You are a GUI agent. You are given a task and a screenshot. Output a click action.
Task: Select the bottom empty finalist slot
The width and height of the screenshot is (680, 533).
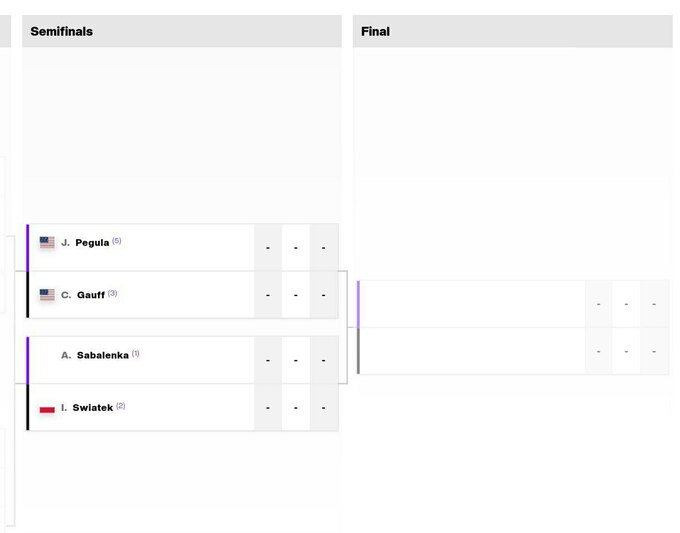coord(470,351)
